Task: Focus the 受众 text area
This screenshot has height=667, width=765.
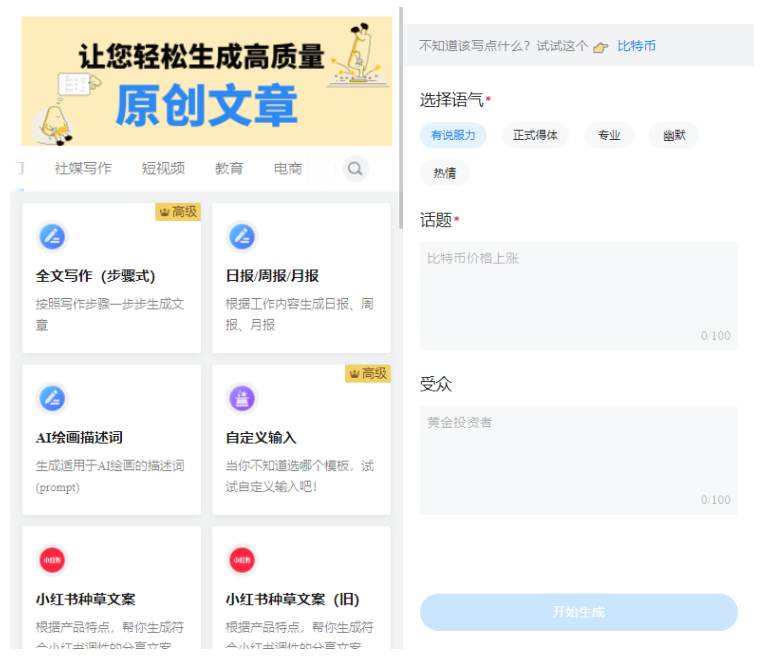Action: coord(579,460)
